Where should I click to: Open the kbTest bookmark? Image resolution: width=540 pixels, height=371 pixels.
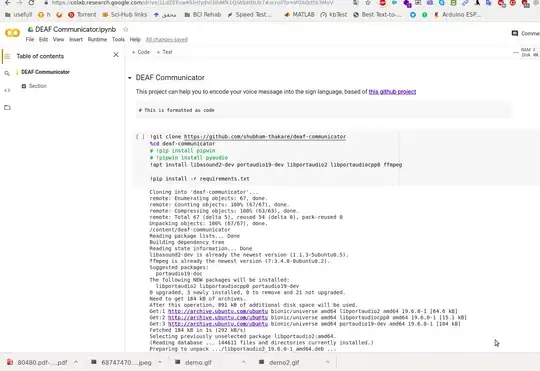[334, 15]
